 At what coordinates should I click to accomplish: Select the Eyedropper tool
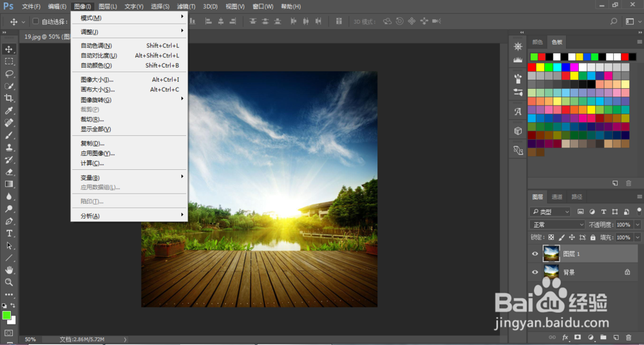(8, 111)
